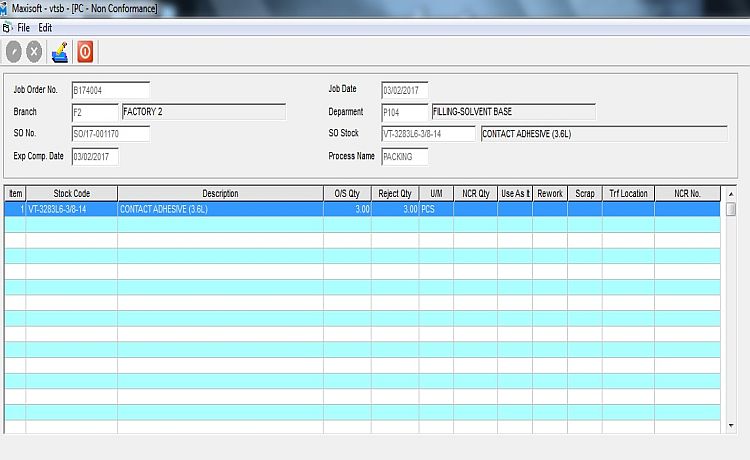The image size is (750, 460).
Task: Click the Job Date field
Action: 405,91
